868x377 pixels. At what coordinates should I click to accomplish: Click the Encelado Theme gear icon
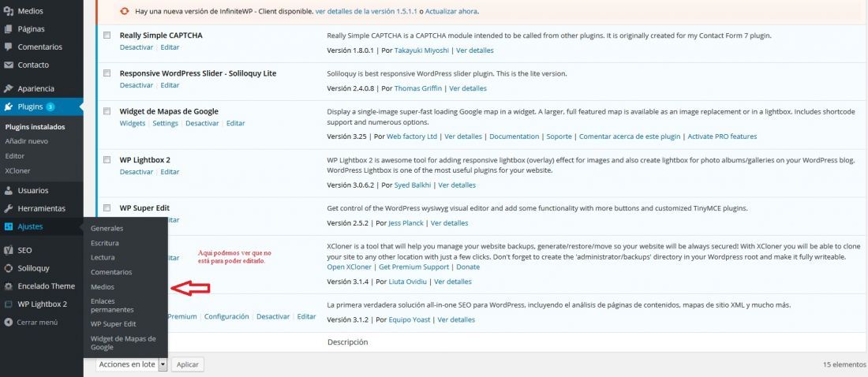(x=9, y=286)
